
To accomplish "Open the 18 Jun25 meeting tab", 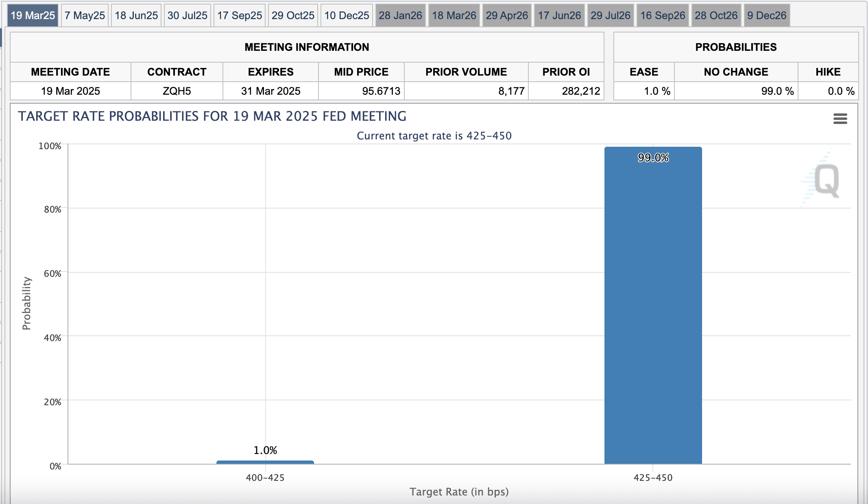I will click(x=136, y=15).
